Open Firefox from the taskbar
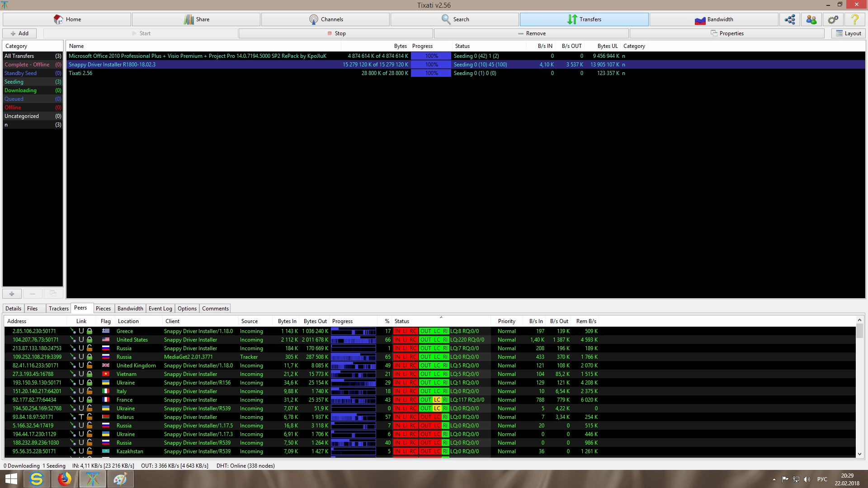 64,479
